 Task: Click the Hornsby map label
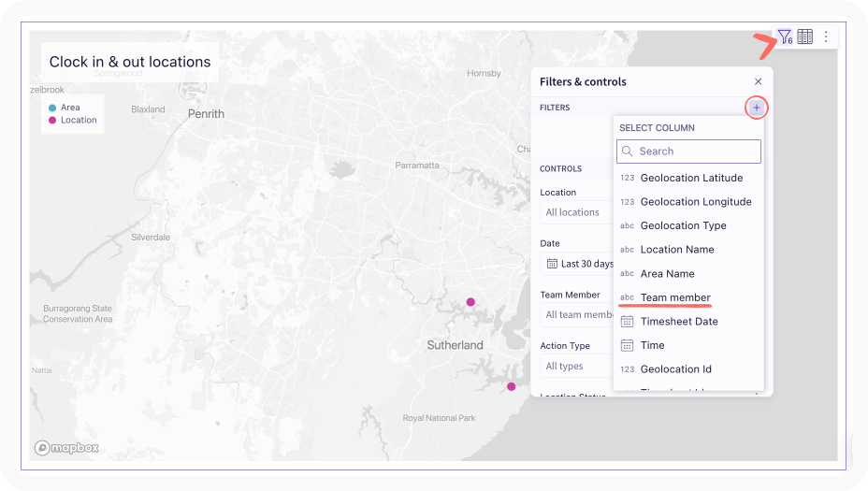click(484, 73)
